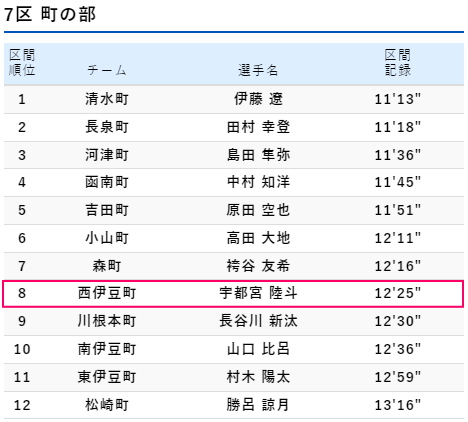Click the time 12'30"
This screenshot has width=468, height=422.
pos(398,321)
